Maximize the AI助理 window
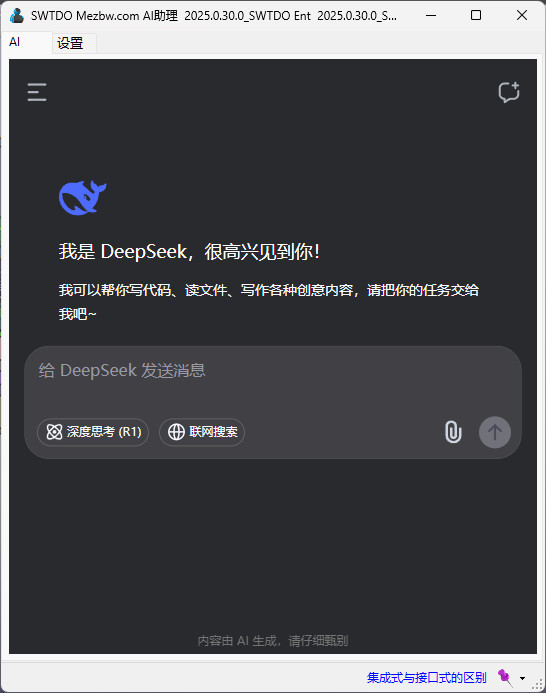This screenshot has width=546, height=693. [476, 15]
